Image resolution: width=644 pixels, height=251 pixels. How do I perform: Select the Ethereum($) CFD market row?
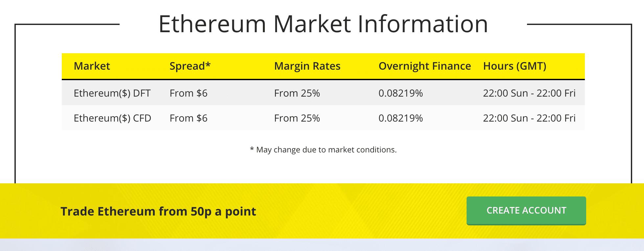coord(323,118)
